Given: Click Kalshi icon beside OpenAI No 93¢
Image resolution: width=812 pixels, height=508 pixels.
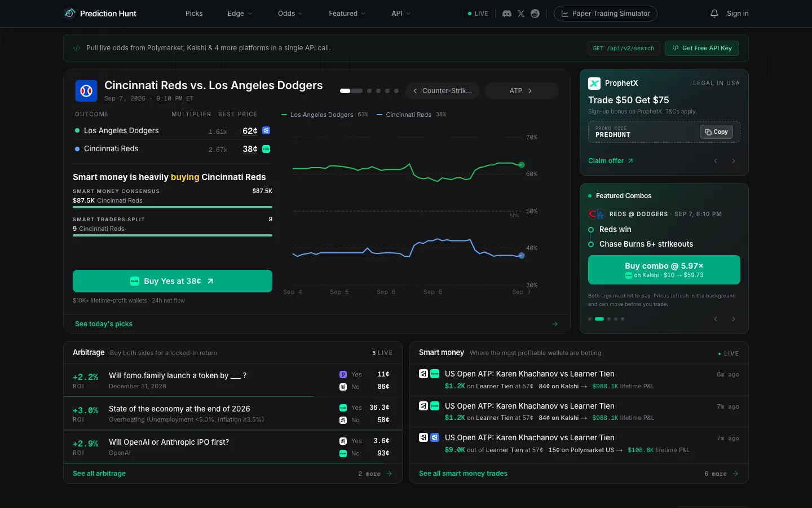Looking at the screenshot, I should pos(343,453).
